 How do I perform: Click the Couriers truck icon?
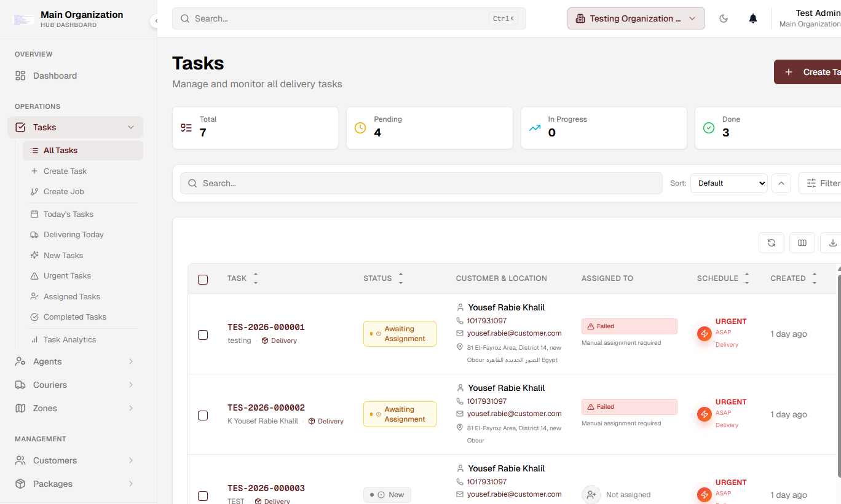[20, 385]
